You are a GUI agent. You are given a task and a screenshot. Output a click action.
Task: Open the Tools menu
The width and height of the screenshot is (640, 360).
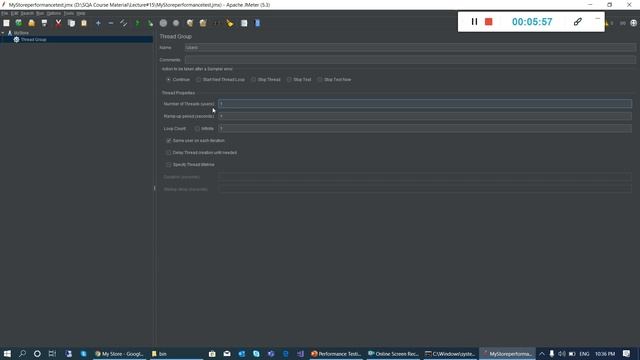[69, 13]
